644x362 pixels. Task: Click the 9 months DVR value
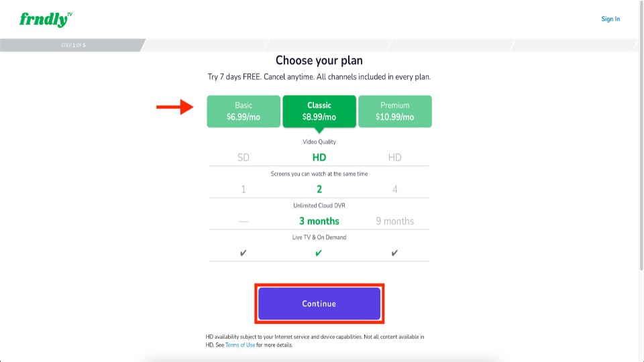[394, 221]
